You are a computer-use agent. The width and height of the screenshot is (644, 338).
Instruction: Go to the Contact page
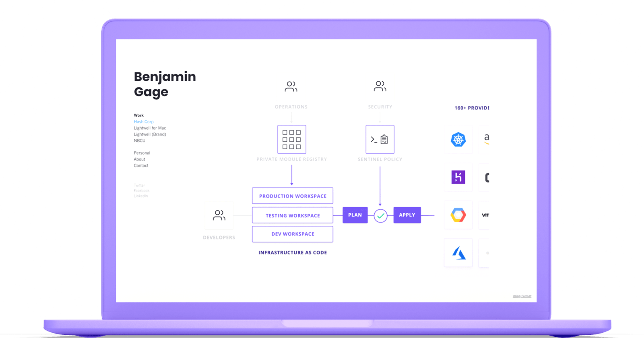pos(141,165)
